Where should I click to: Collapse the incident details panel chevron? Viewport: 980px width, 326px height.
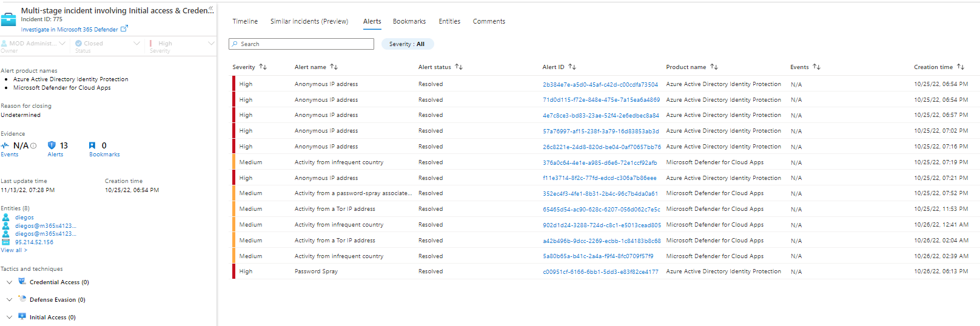coord(211,9)
